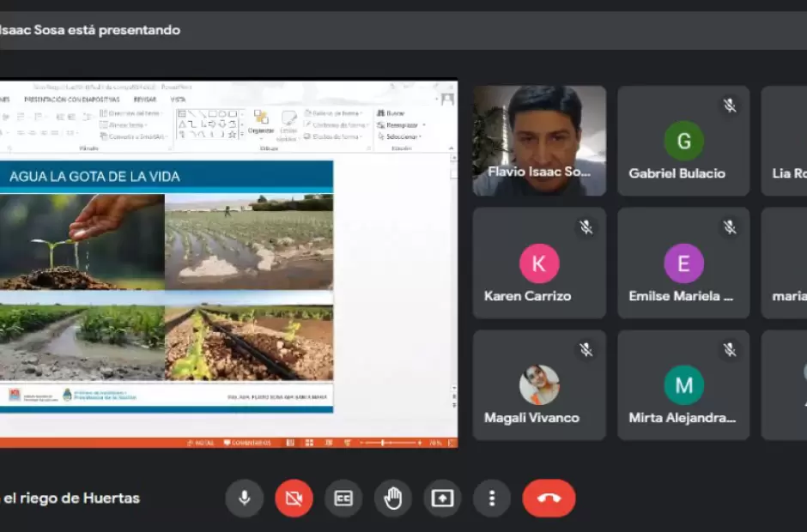
Task: Select Flavio Isaac Sosa's video thumbnail
Action: [539, 141]
